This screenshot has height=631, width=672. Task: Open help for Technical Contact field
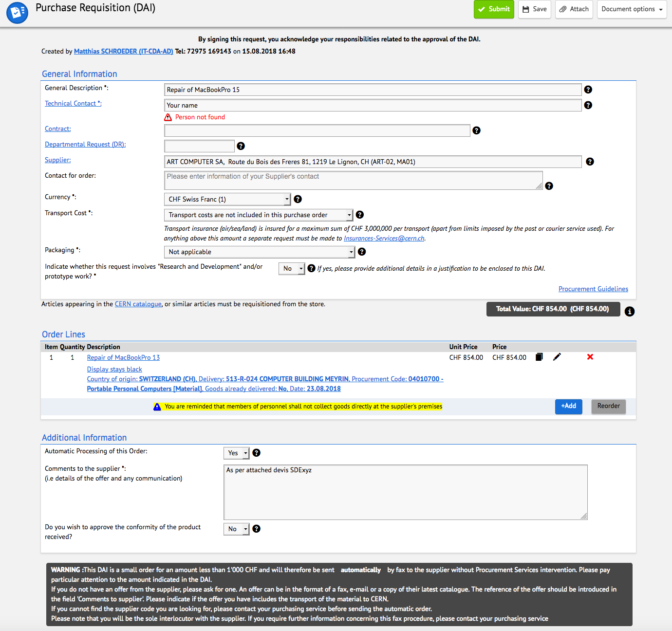[x=588, y=105]
